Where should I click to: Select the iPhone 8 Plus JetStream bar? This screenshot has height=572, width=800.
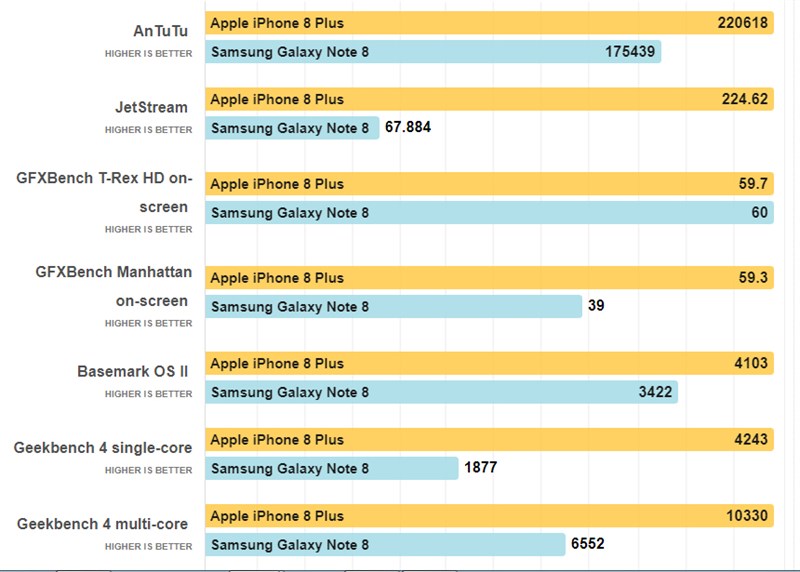(489, 99)
